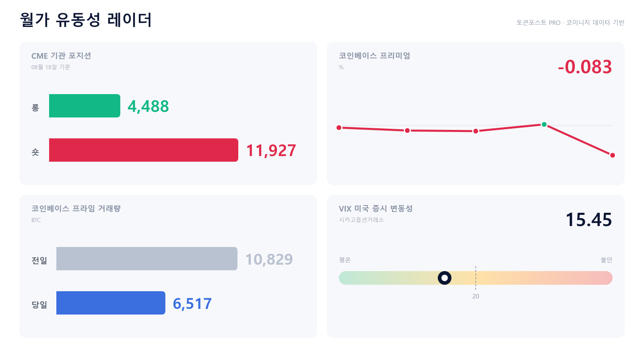Click the green data point on premium chart
Screen dimensions: 644x362
544,124
